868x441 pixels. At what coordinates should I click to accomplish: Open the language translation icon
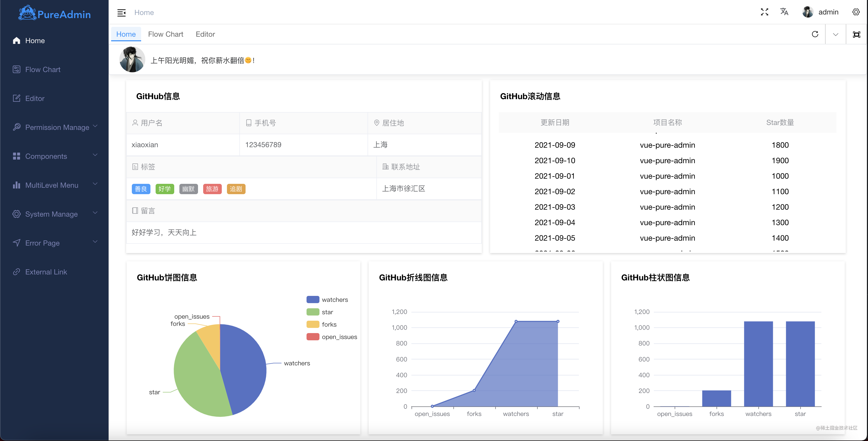pyautogui.click(x=784, y=12)
